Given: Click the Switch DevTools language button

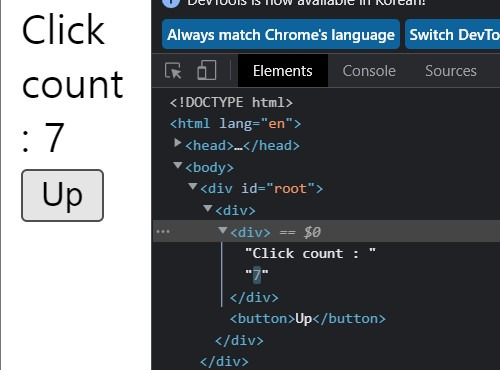Looking at the screenshot, I should point(453,34).
